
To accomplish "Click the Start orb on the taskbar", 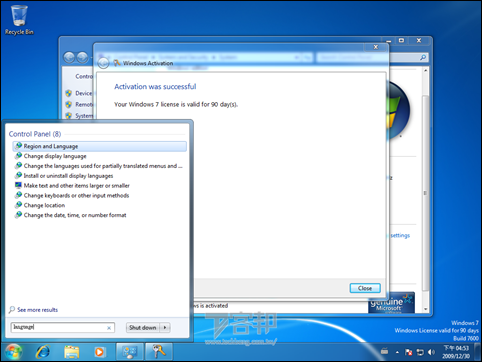I will click(x=13, y=352).
